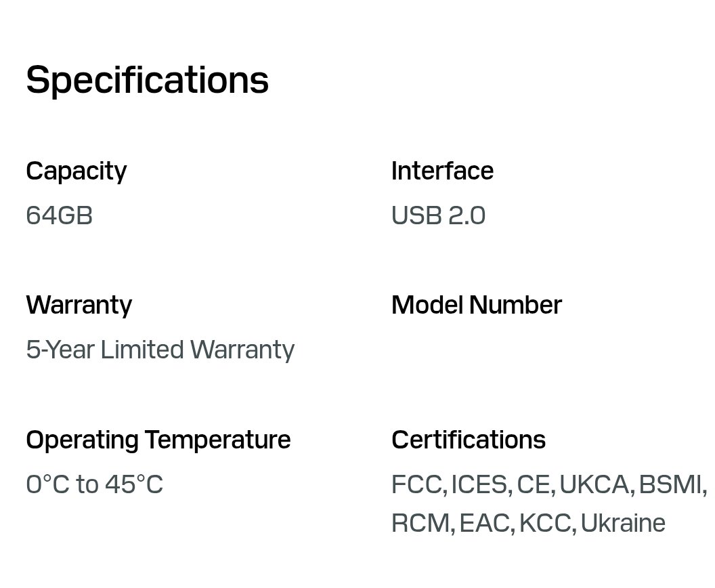Select the Capacity label
Image resolution: width=715 pixels, height=588 pixels.
click(77, 171)
